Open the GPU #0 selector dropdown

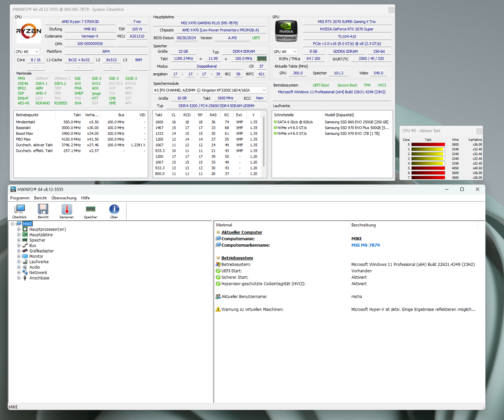(x=285, y=52)
